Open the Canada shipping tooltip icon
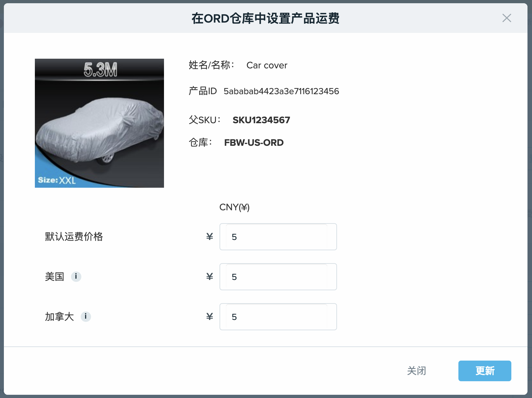 (x=86, y=317)
